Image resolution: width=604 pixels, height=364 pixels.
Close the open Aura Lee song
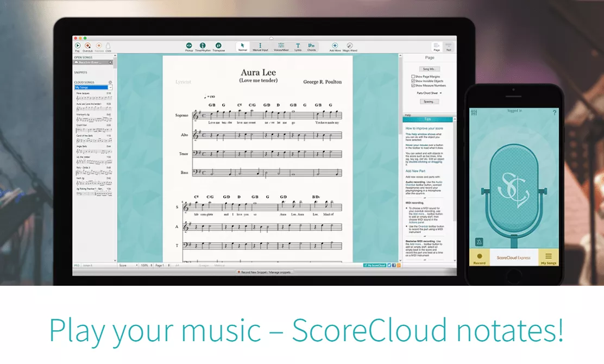110,62
